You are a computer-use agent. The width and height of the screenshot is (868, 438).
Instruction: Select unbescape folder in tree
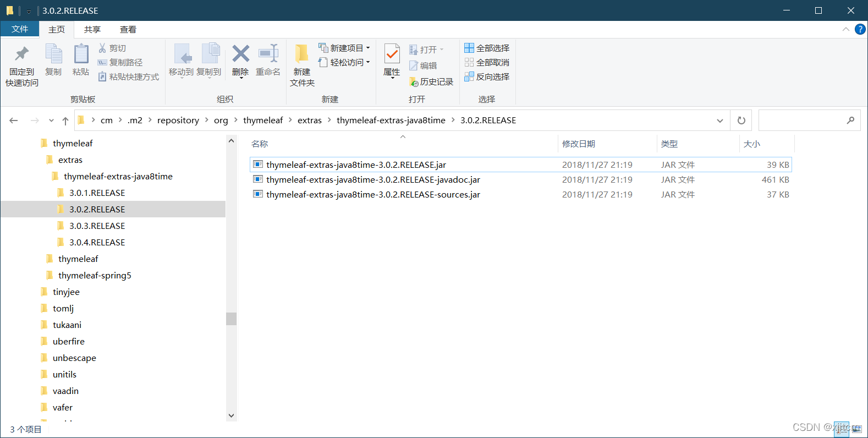pyautogui.click(x=74, y=358)
